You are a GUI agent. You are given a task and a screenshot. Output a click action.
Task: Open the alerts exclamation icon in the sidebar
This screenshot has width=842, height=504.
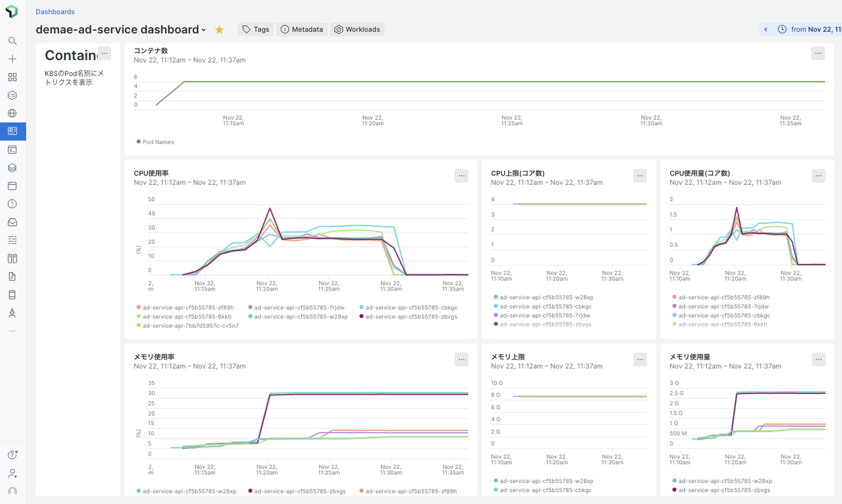click(12, 204)
